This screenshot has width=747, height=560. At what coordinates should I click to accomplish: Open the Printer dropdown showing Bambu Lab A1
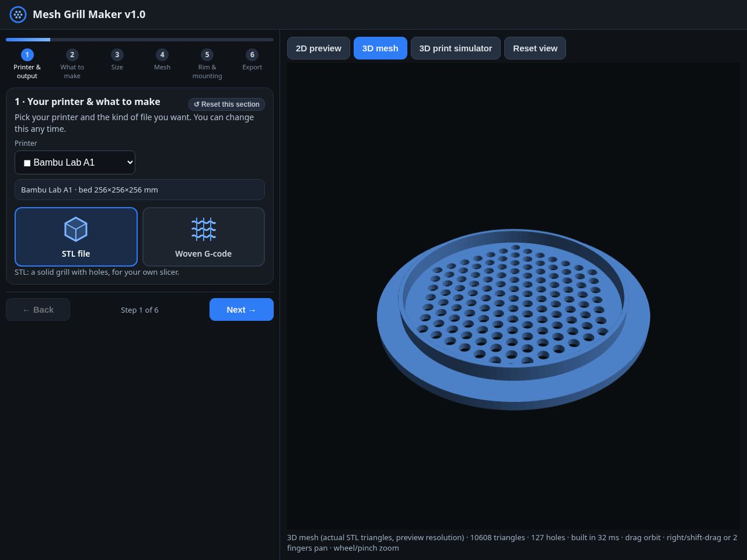point(75,163)
